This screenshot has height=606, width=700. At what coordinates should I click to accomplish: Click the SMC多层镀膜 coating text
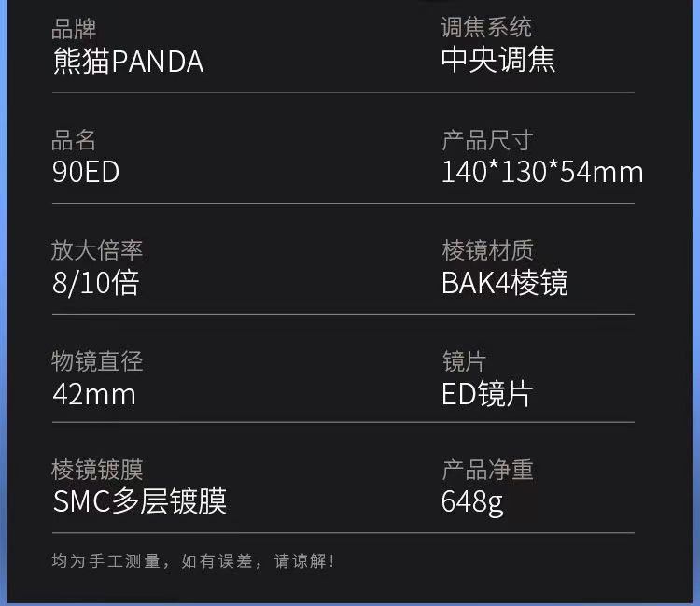(x=140, y=501)
